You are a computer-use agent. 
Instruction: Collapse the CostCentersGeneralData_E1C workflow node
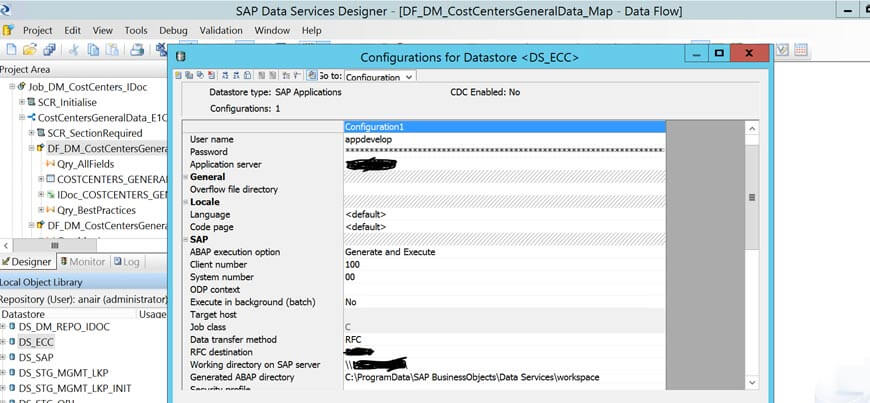pos(22,118)
